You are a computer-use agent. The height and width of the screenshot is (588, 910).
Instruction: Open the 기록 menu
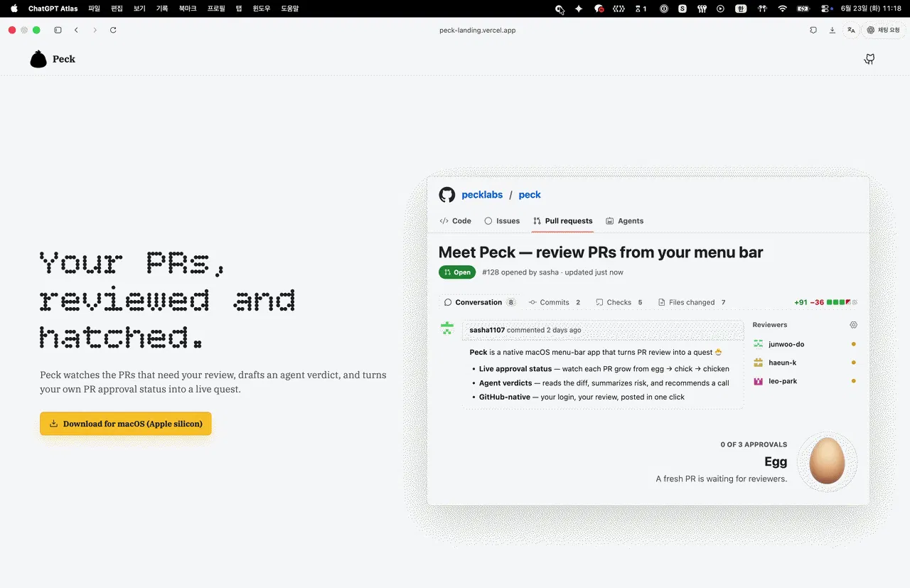[x=162, y=9]
